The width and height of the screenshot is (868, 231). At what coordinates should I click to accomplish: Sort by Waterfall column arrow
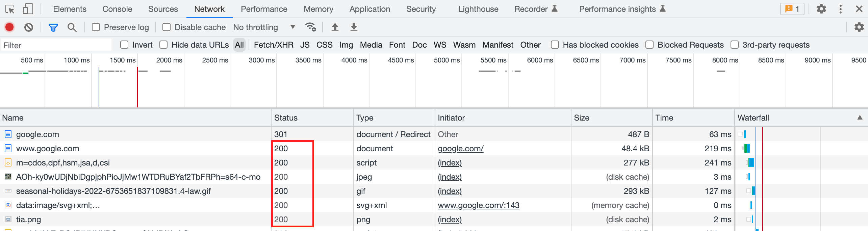click(x=860, y=118)
